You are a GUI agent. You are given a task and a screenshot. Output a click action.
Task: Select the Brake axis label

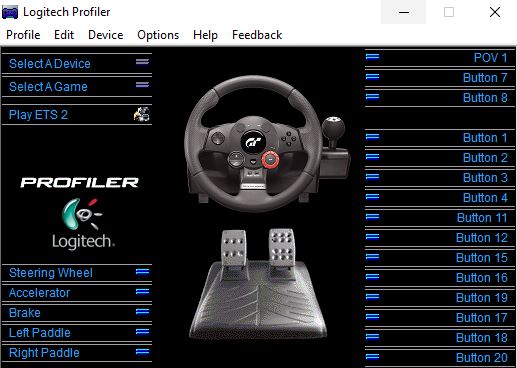[x=25, y=313]
